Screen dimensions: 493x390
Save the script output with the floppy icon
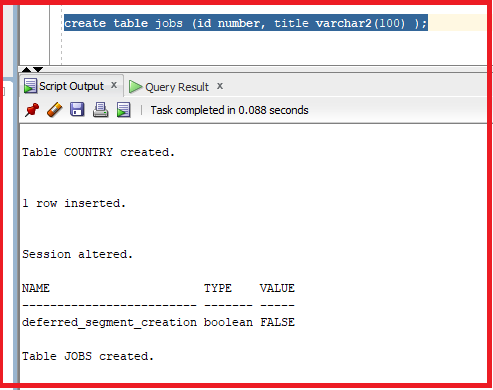coord(77,109)
